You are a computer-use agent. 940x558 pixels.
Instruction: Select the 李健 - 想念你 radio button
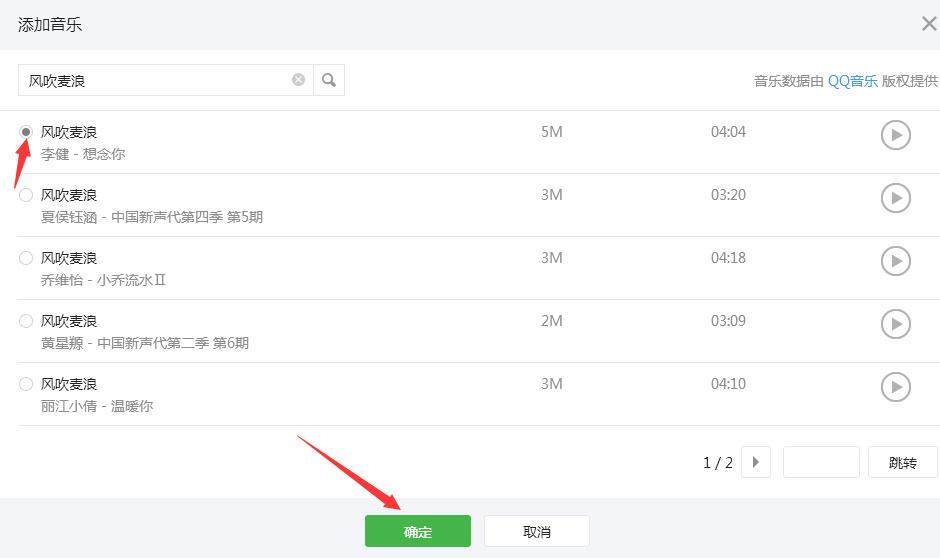tap(26, 132)
